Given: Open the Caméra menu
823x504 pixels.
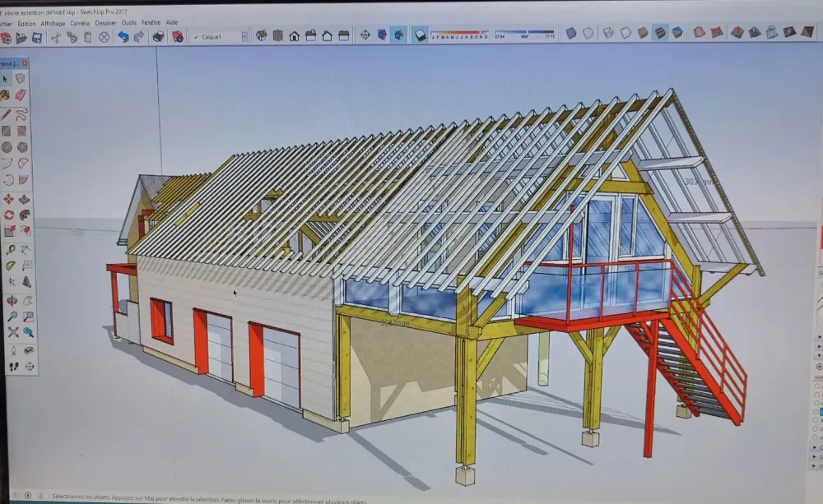Looking at the screenshot, I should click(x=80, y=23).
